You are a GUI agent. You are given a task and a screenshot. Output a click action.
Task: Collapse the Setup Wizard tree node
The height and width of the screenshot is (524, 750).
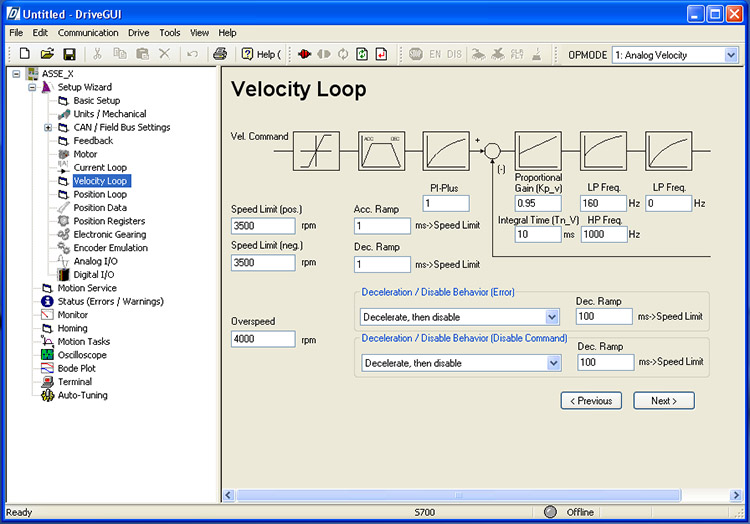click(x=32, y=87)
